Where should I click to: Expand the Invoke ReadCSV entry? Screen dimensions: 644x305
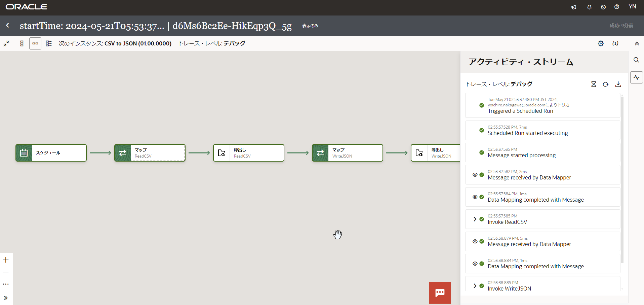click(475, 219)
